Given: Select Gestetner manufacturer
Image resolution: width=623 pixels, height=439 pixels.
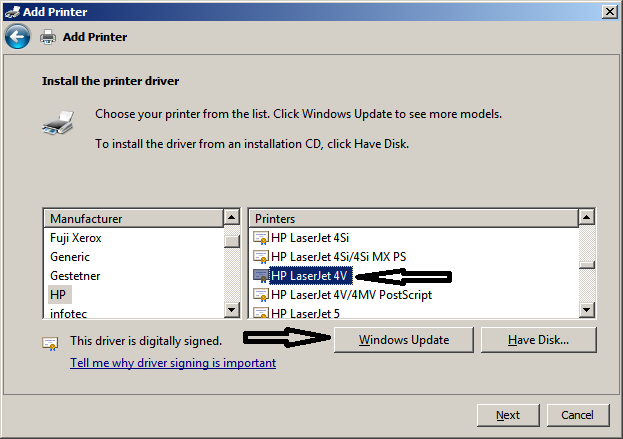Looking at the screenshot, I should click(75, 276).
